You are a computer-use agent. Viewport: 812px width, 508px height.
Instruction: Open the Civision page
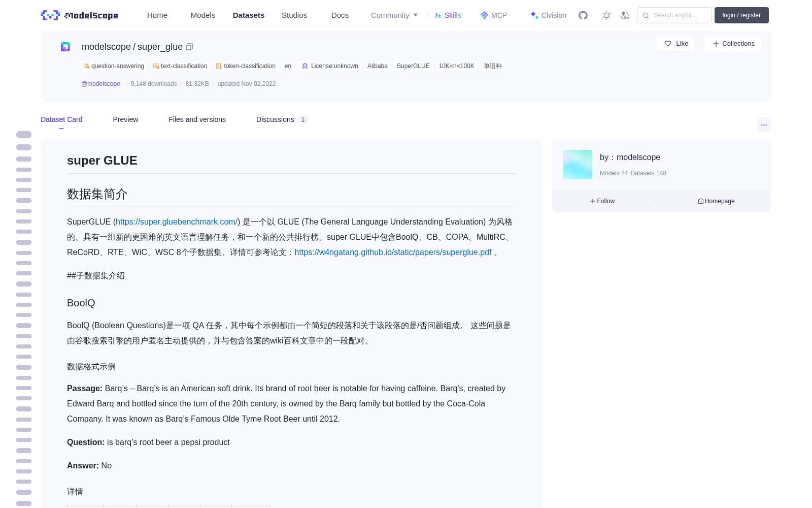point(548,15)
